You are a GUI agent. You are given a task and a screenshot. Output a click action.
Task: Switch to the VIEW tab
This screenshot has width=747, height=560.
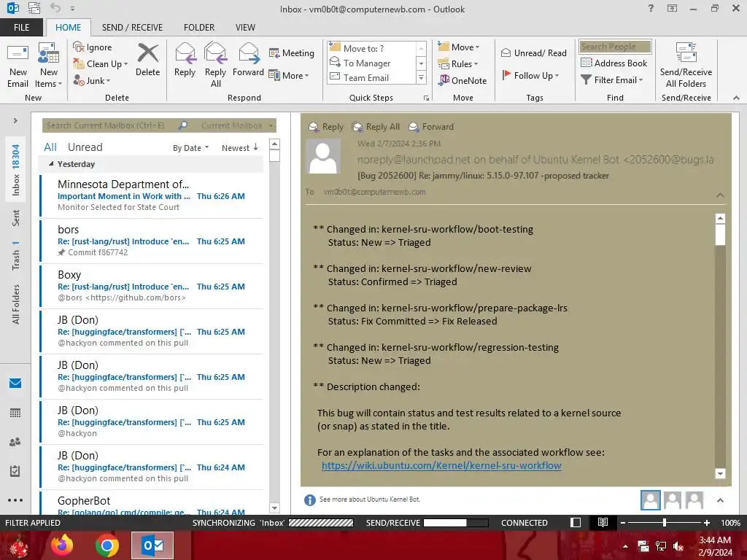click(245, 28)
